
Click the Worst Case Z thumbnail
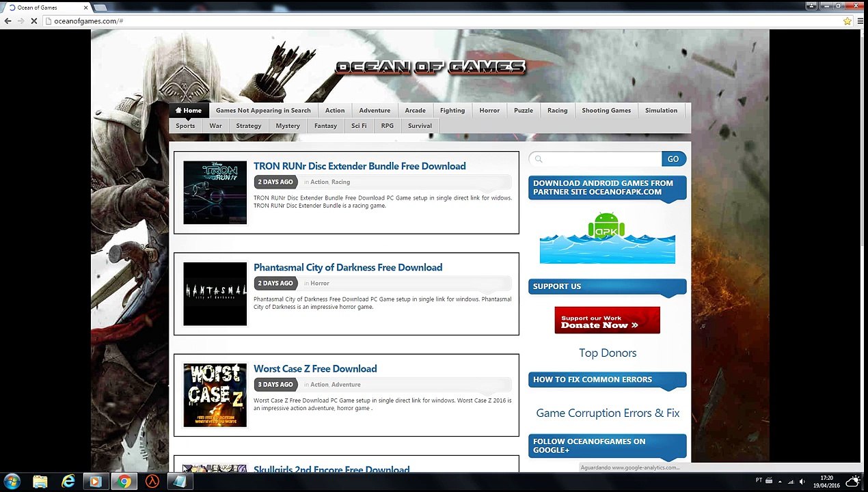pyautogui.click(x=215, y=395)
